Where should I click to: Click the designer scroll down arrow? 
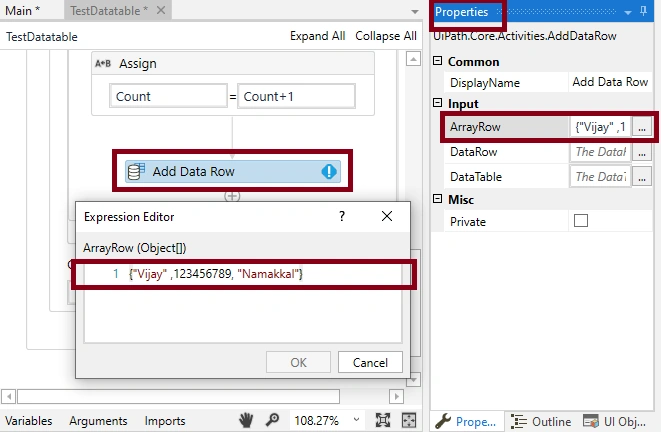click(x=413, y=379)
